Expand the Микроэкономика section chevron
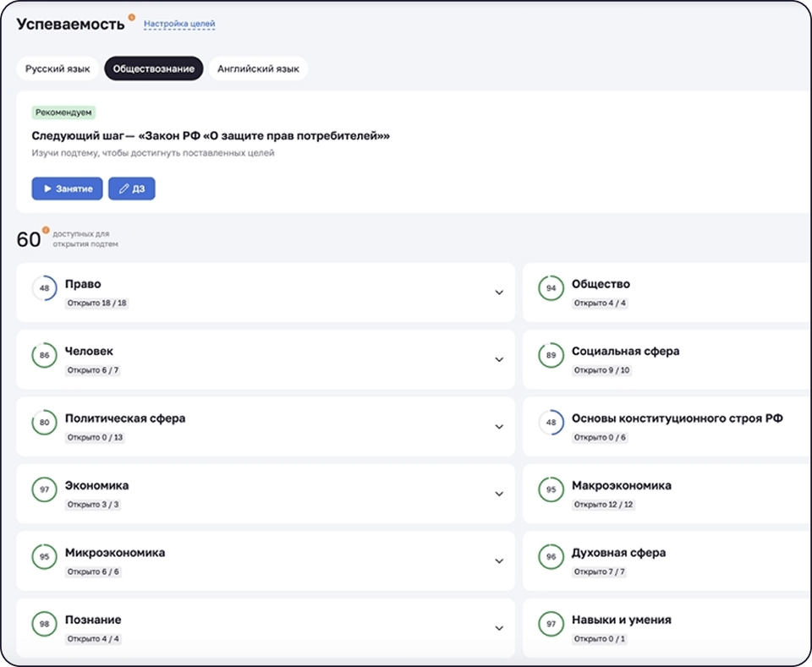The image size is (812, 667). (499, 560)
